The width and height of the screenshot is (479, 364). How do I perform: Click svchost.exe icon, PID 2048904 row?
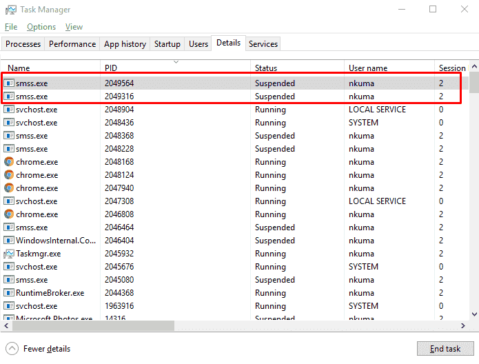9,109
